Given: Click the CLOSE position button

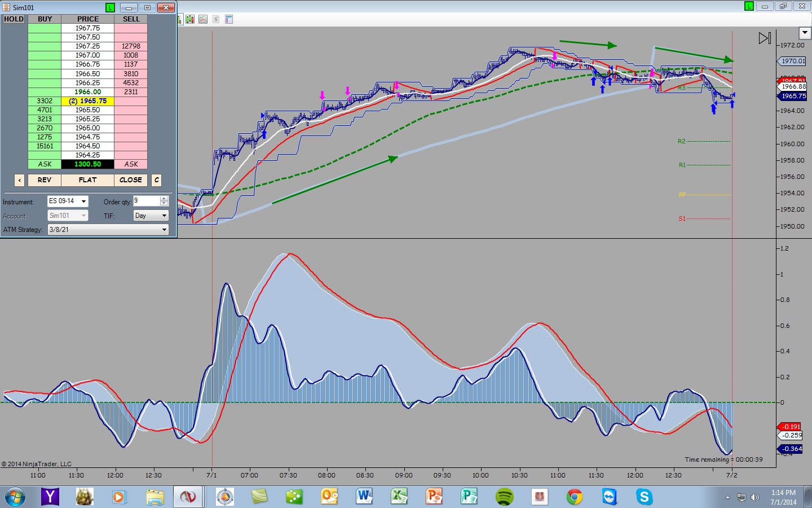Looking at the screenshot, I should [x=131, y=180].
